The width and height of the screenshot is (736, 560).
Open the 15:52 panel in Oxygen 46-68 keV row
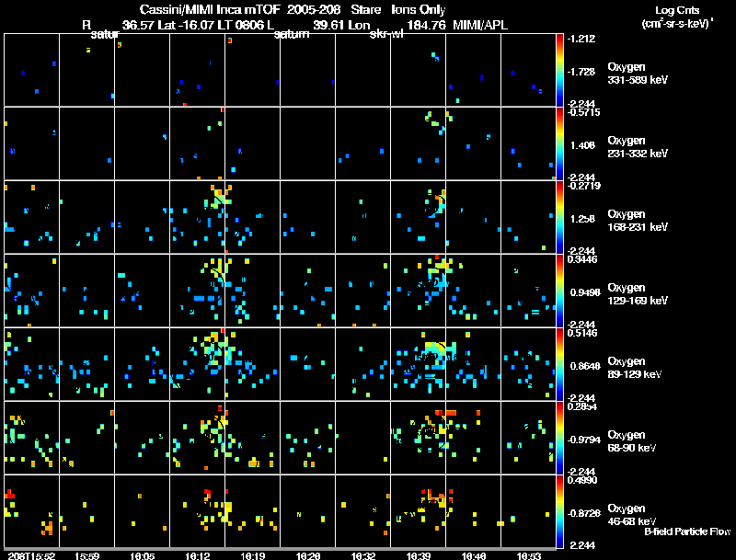31,511
